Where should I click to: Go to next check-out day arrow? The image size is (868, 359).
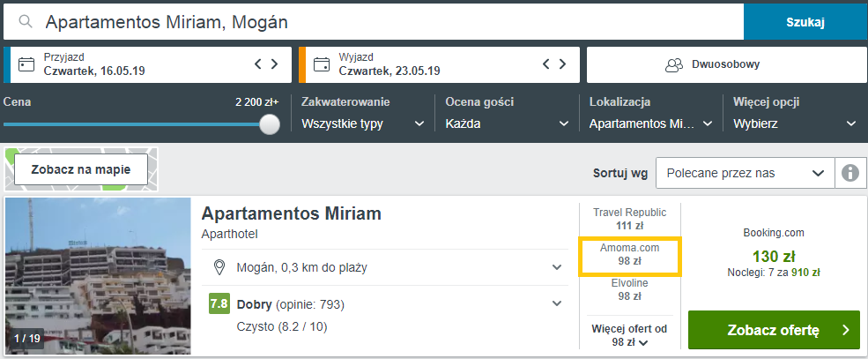pos(562,64)
